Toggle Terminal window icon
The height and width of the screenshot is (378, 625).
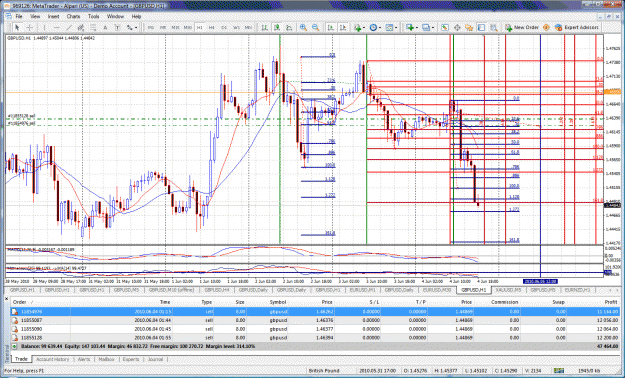tap(482, 28)
